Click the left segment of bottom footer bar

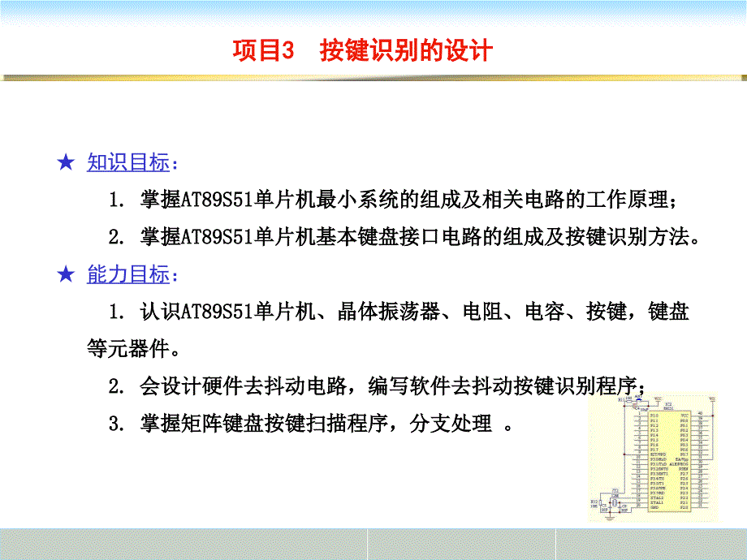point(183,543)
